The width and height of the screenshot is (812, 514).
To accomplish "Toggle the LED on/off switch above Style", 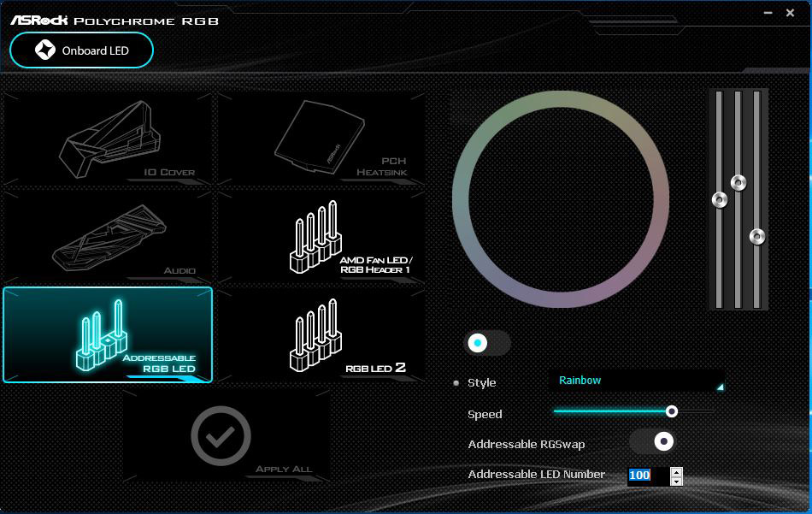I will pyautogui.click(x=487, y=343).
